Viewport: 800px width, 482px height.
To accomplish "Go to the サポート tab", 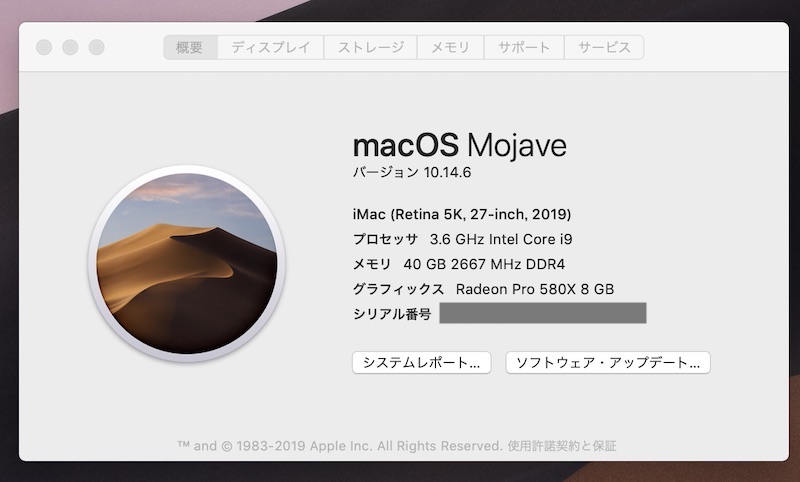I will (524, 47).
